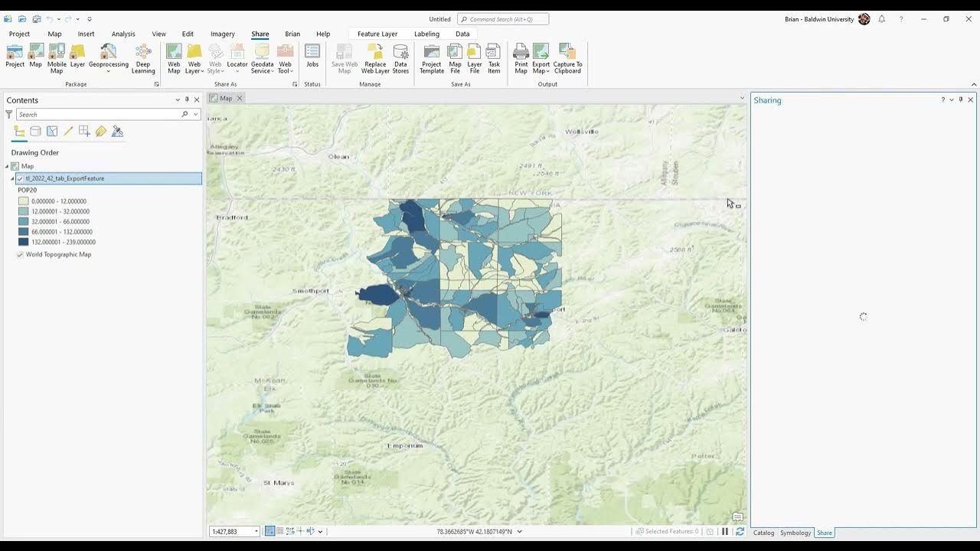Collapse the Map node in Contents

7,166
